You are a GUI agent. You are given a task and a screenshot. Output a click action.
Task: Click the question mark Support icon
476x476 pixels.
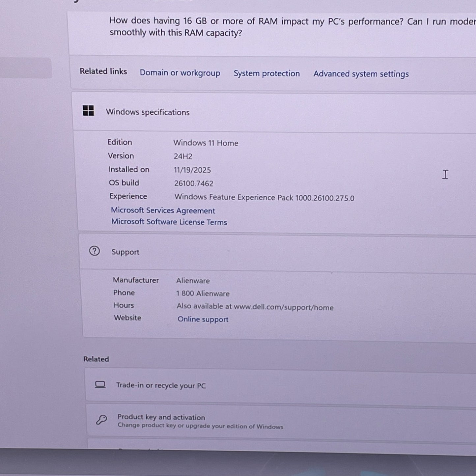(95, 251)
